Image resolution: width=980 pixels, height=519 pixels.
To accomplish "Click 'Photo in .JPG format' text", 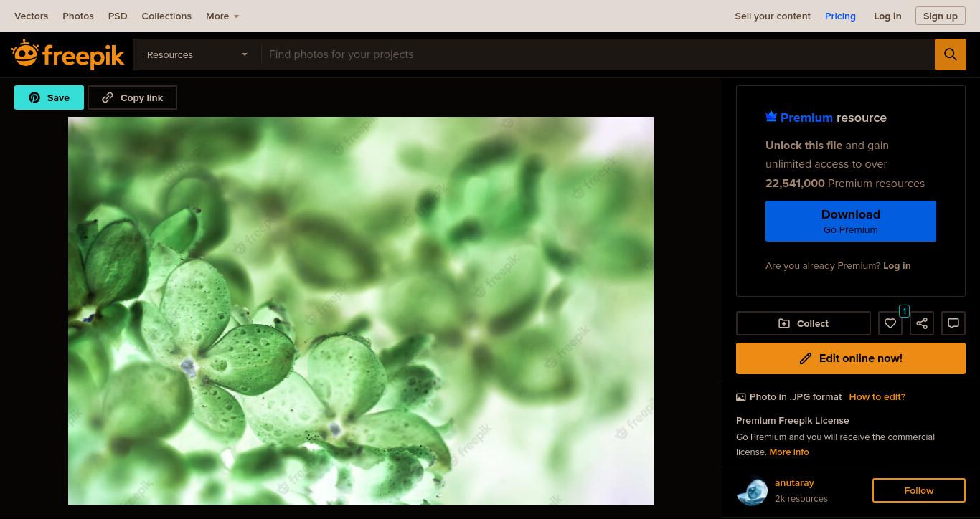I will tap(796, 396).
